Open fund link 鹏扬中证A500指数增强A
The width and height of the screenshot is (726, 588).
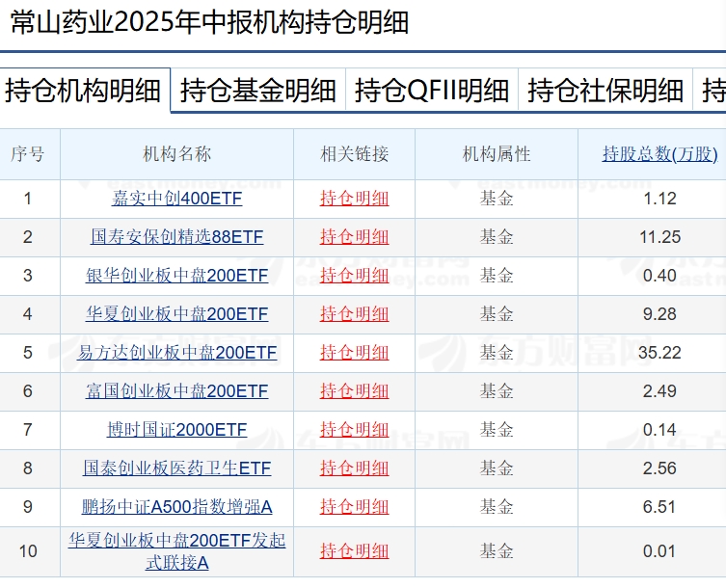coord(176,506)
